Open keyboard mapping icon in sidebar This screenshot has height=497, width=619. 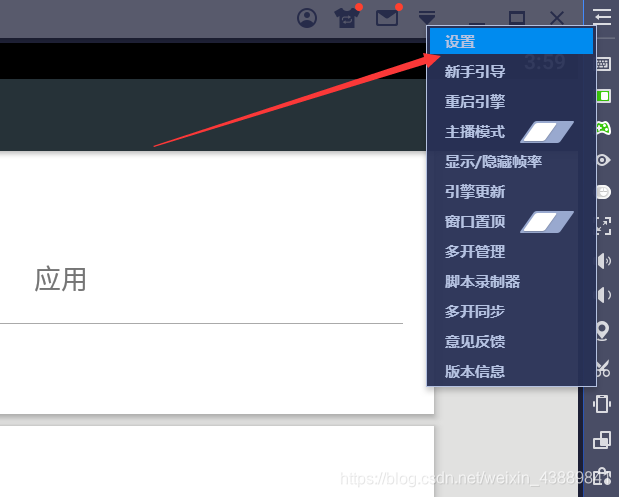point(603,64)
